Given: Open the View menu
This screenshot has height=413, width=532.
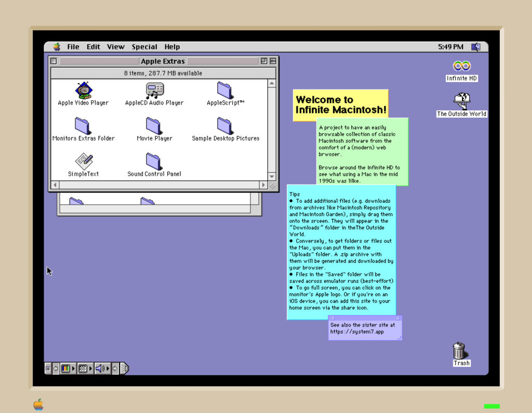Looking at the screenshot, I should 116,47.
